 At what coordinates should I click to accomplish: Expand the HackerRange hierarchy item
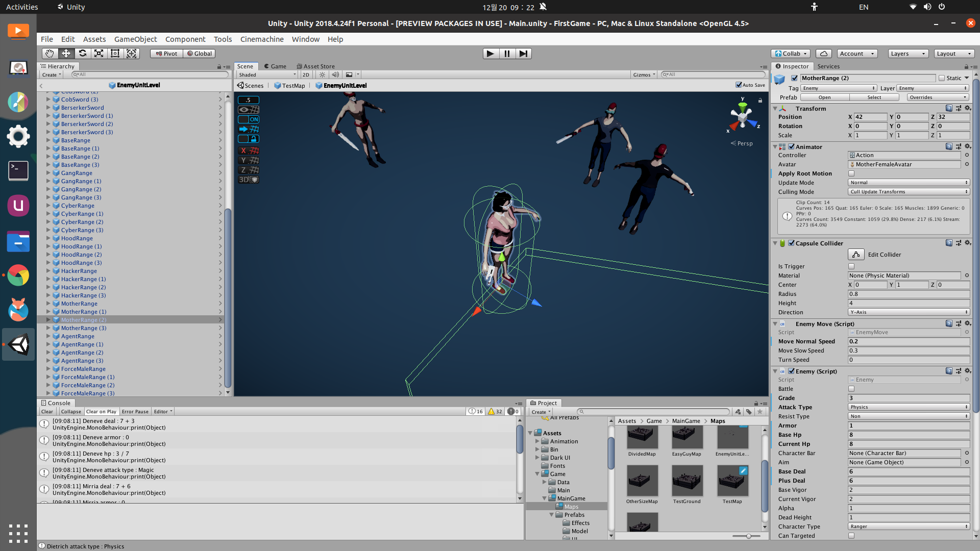click(x=48, y=271)
